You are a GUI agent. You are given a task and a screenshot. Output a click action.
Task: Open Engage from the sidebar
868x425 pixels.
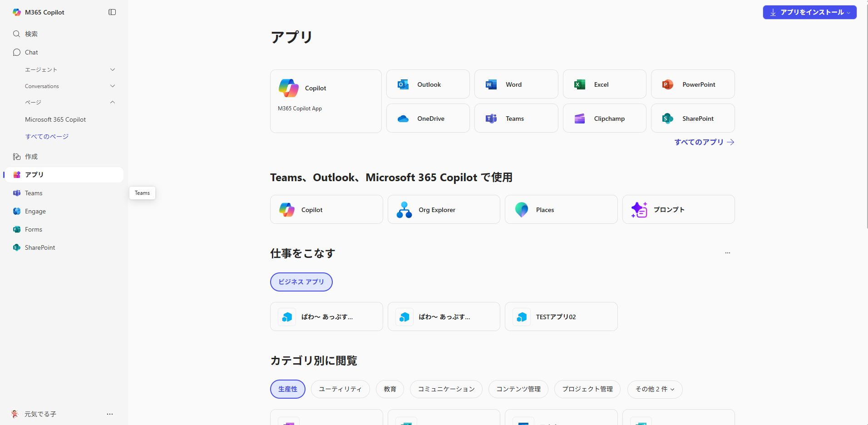tap(64, 211)
